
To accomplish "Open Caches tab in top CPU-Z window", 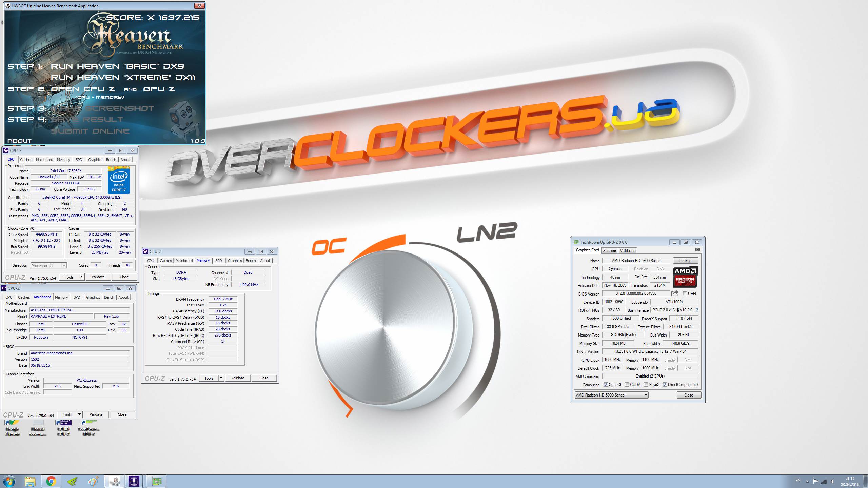I will tap(26, 160).
